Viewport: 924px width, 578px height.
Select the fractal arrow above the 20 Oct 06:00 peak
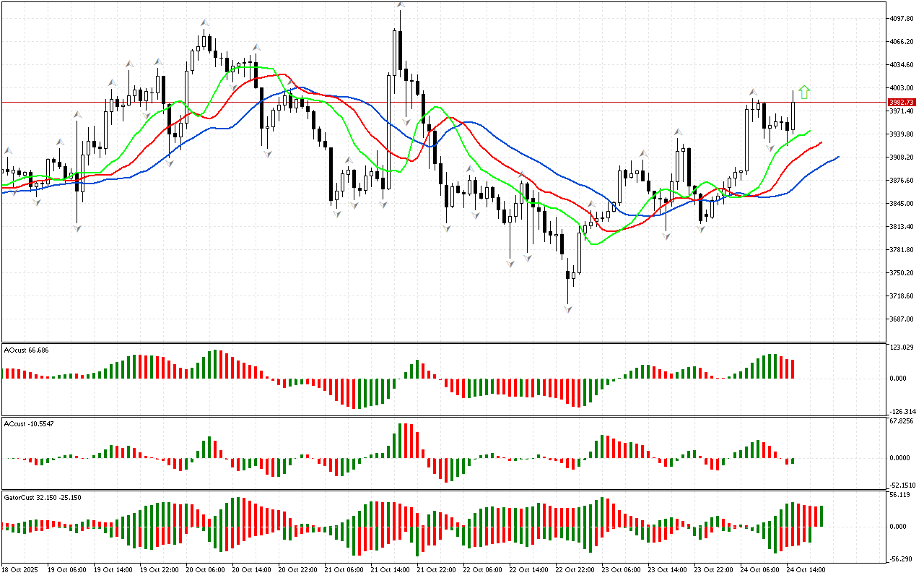point(204,22)
